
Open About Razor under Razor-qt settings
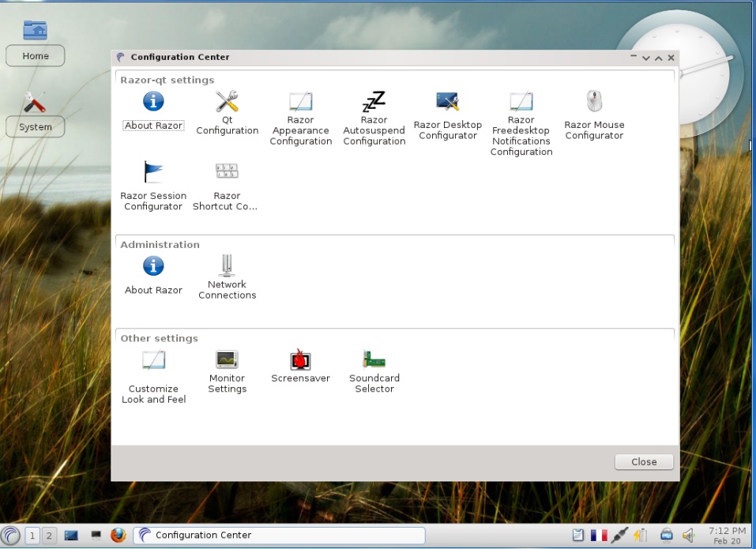tap(153, 111)
